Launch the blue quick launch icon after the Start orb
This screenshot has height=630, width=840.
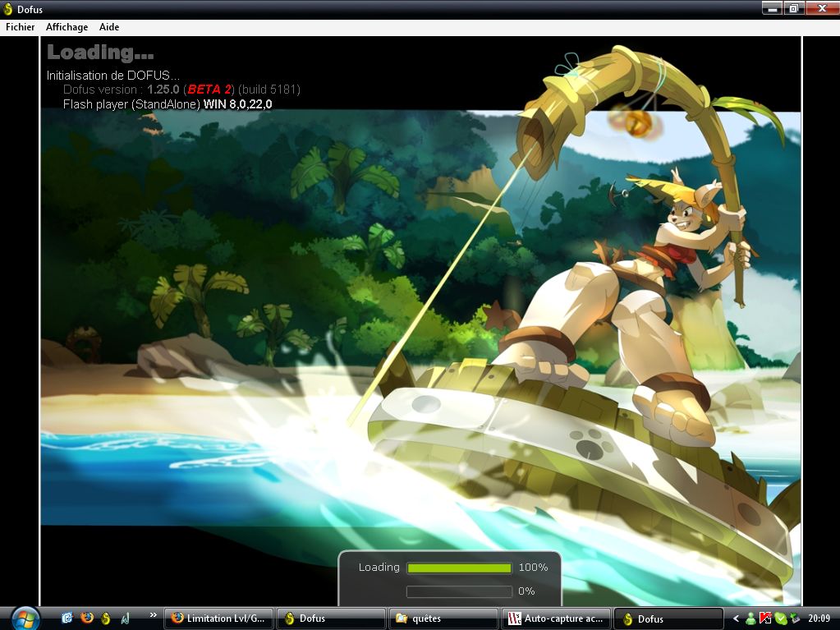point(67,618)
